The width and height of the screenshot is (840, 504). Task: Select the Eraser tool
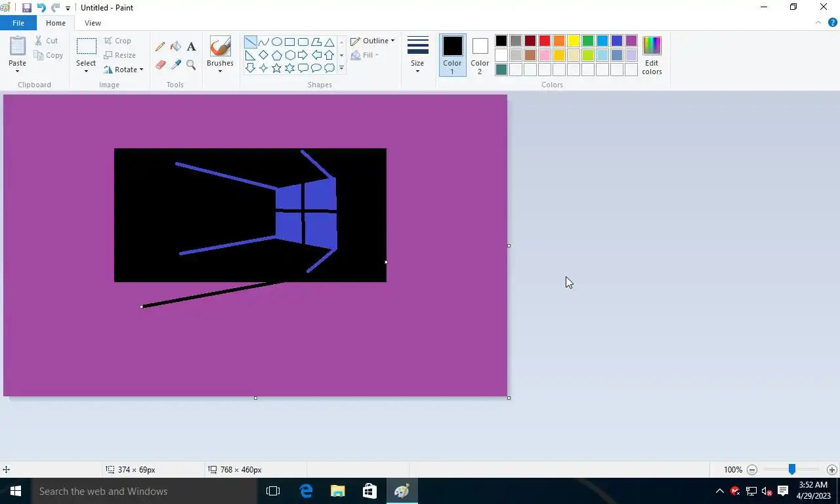pyautogui.click(x=160, y=64)
